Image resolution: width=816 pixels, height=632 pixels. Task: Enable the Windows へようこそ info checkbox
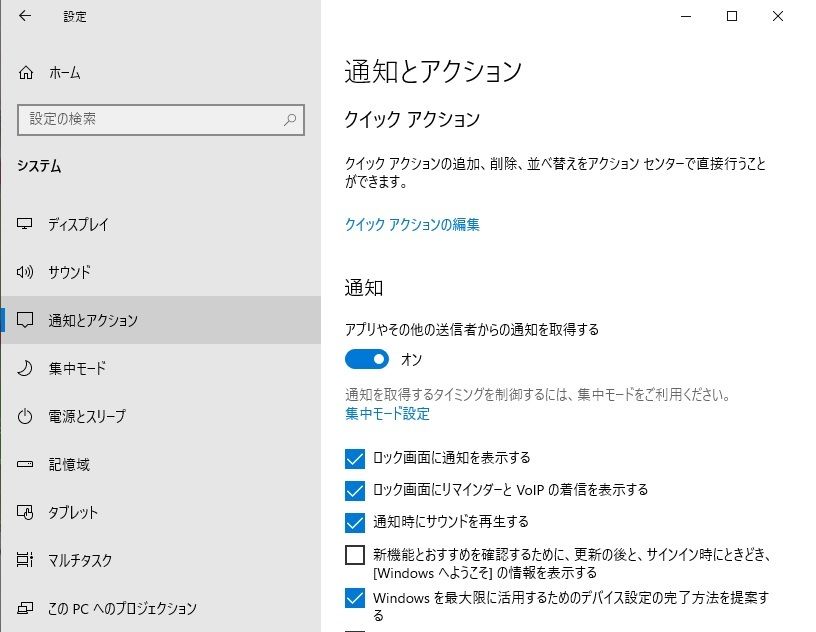coord(355,555)
